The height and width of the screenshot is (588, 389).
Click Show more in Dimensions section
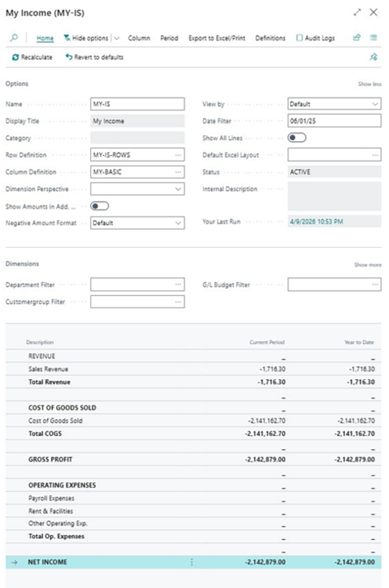368,265
